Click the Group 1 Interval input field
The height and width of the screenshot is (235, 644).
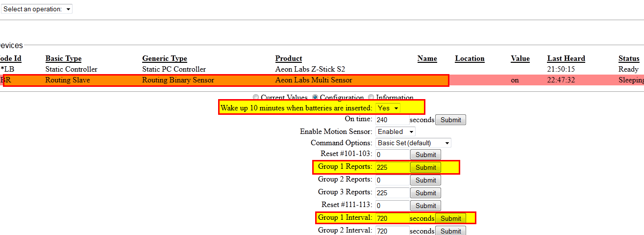coord(392,218)
